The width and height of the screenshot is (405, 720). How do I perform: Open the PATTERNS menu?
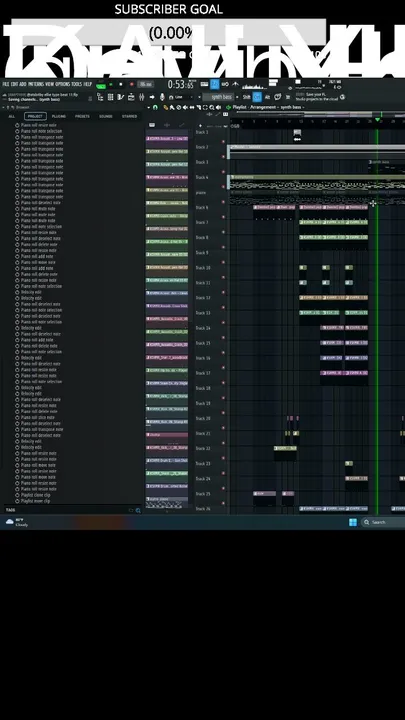36,84
